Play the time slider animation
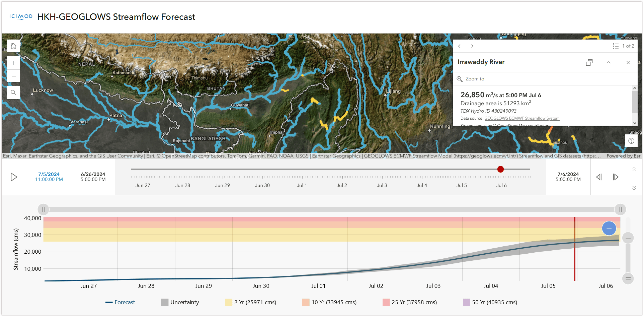Viewport: 644px width, 317px height. coord(14,177)
